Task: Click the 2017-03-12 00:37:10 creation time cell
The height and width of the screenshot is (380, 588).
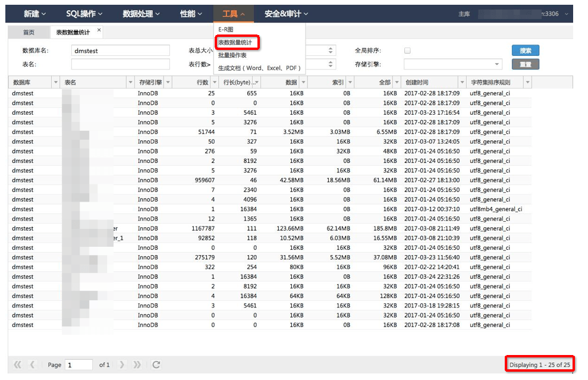Action: pos(432,209)
